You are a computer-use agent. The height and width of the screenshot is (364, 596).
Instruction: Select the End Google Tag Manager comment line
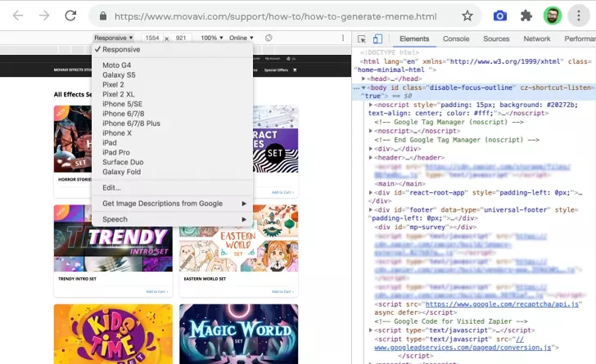click(x=457, y=140)
